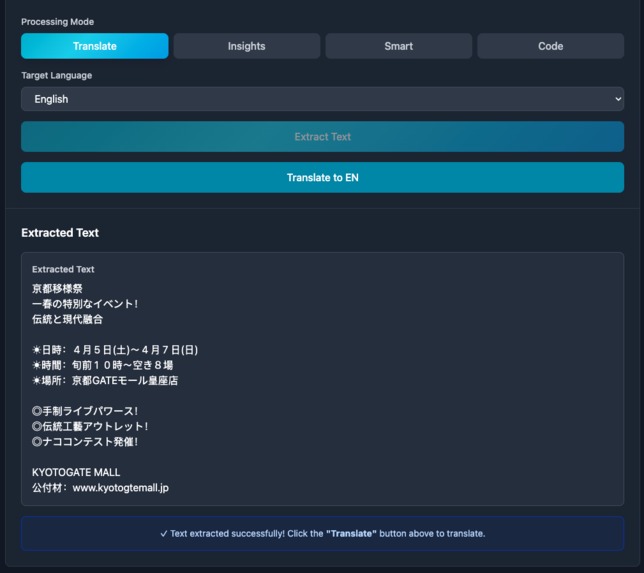
Task: Click the line 'ナココンテスト発催!'
Action: tap(85, 442)
